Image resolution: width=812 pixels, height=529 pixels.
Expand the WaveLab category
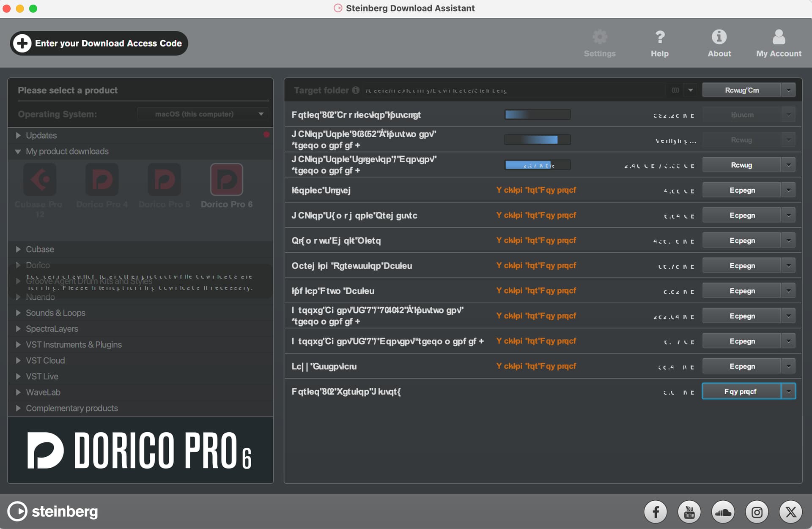18,392
